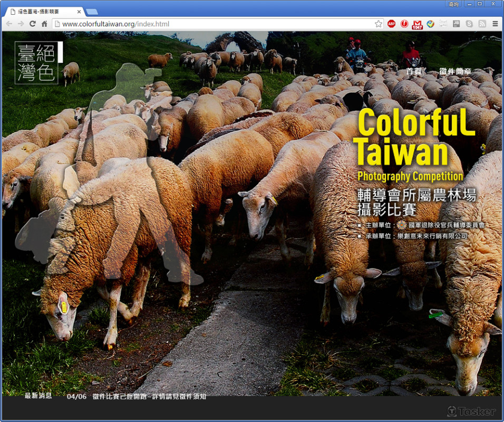Click the colorful checkmark extension icon
The image size is (504, 422).
click(430, 24)
